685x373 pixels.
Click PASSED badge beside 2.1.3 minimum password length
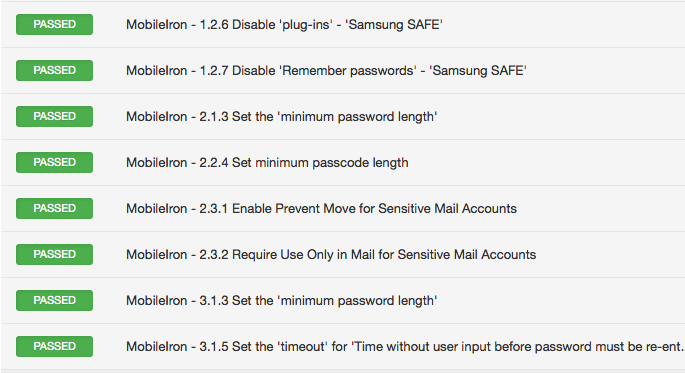tap(54, 116)
